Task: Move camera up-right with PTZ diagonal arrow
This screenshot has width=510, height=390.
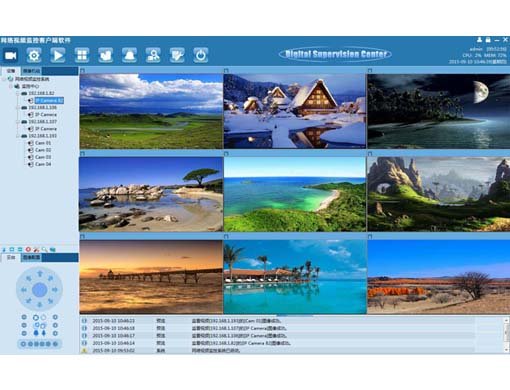Action: [x=51, y=278]
